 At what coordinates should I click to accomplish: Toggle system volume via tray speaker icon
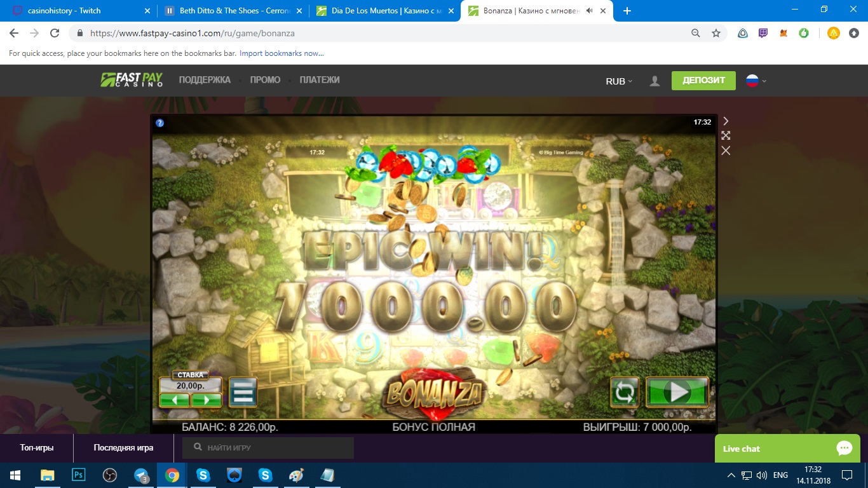[760, 475]
